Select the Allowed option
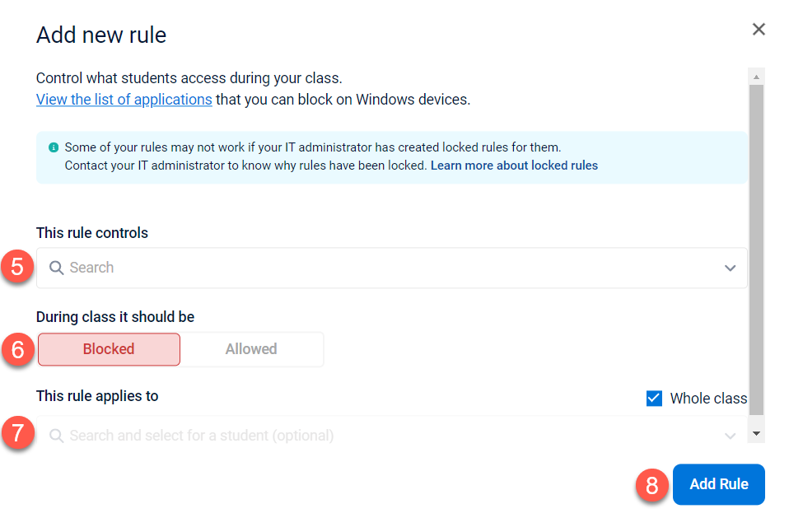Image resolution: width=789 pixels, height=532 pixels. (251, 349)
